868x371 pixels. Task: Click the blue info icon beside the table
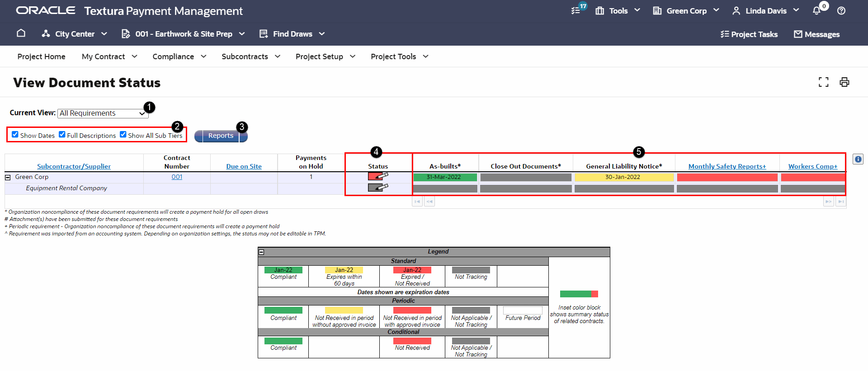(858, 159)
